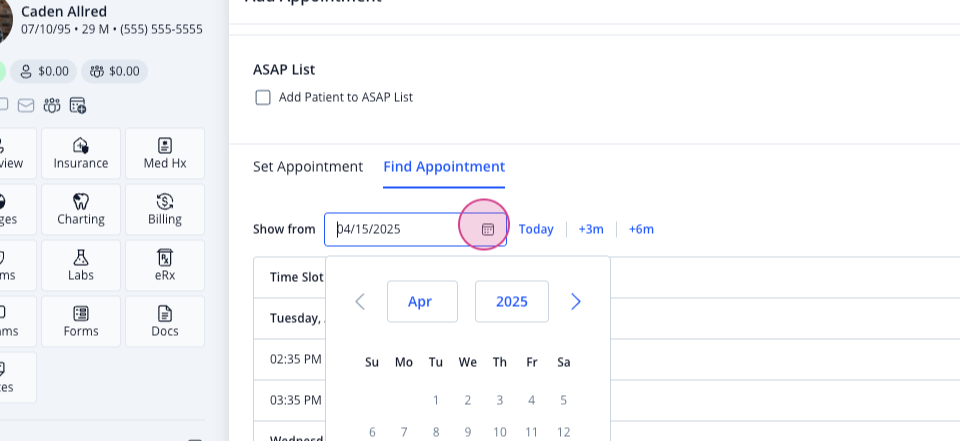Click the envelope email icon

[26, 105]
